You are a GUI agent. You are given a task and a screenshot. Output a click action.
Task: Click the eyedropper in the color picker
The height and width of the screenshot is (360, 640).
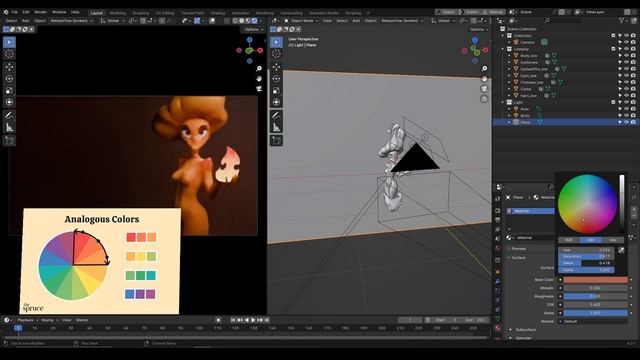621,250
